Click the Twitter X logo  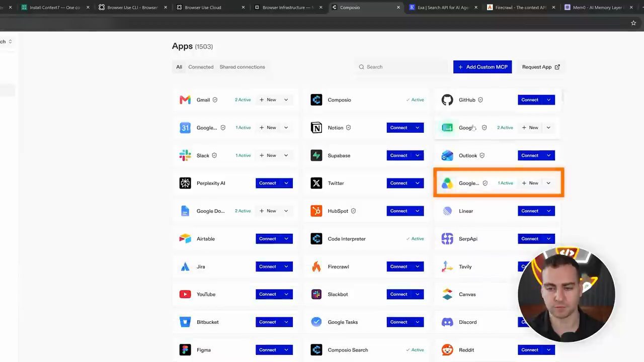316,183
